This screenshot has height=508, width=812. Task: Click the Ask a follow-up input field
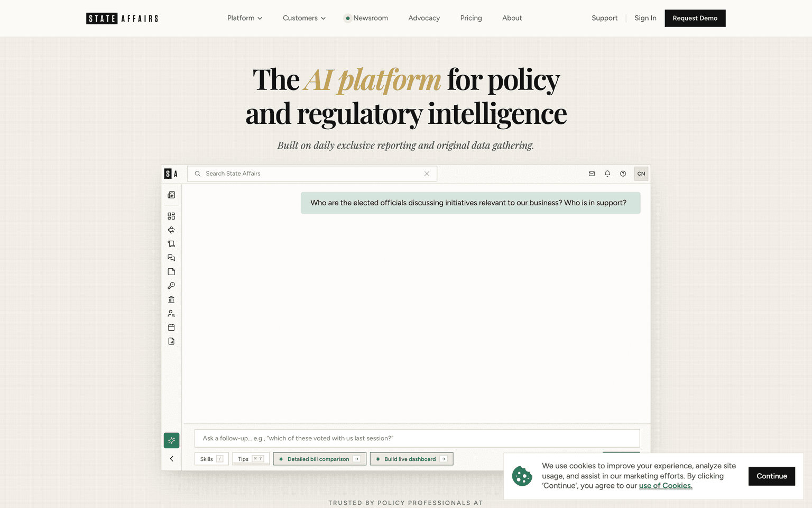pos(417,438)
